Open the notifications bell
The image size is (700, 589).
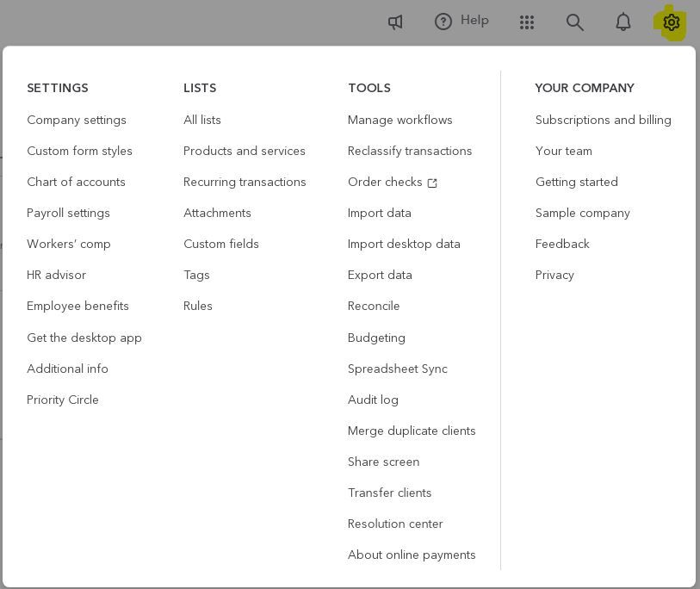[623, 22]
